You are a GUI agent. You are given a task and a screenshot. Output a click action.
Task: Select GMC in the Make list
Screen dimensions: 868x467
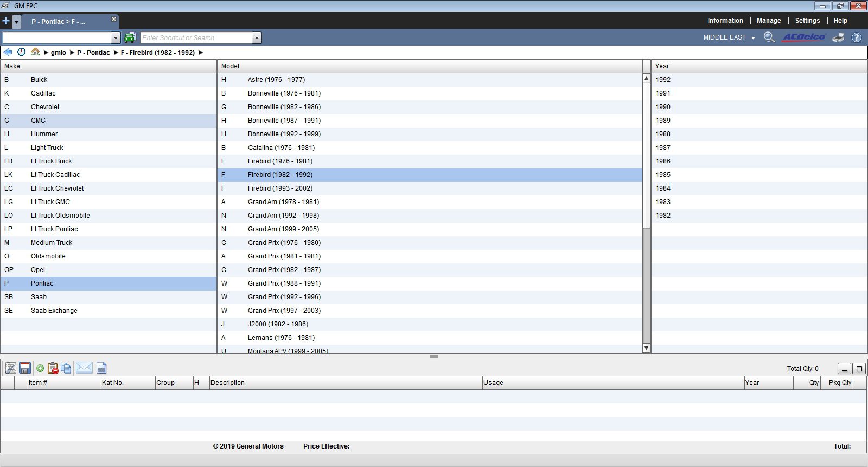(x=108, y=121)
